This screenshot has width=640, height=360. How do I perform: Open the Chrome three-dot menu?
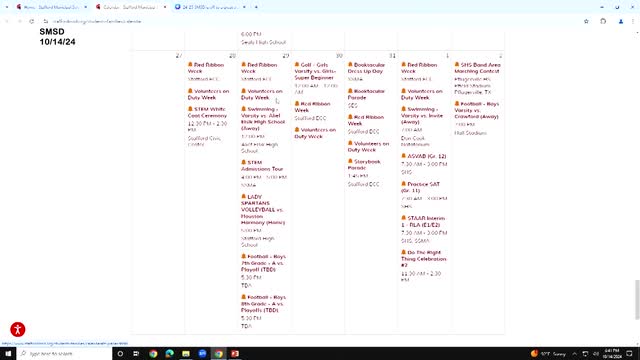[x=633, y=21]
